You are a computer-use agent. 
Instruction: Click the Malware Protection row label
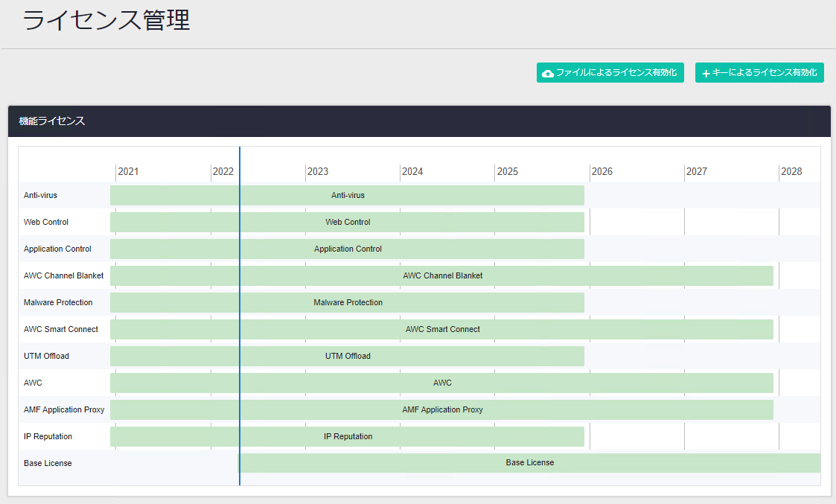click(58, 302)
